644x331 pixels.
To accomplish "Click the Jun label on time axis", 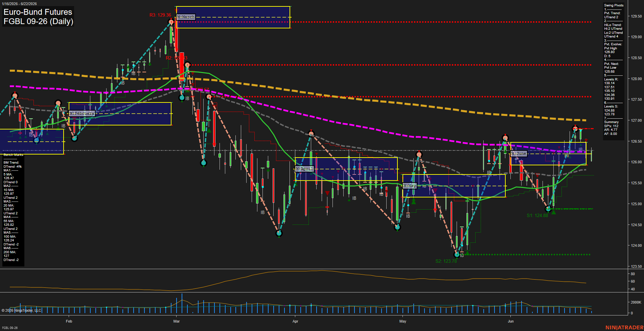I will point(511,321).
